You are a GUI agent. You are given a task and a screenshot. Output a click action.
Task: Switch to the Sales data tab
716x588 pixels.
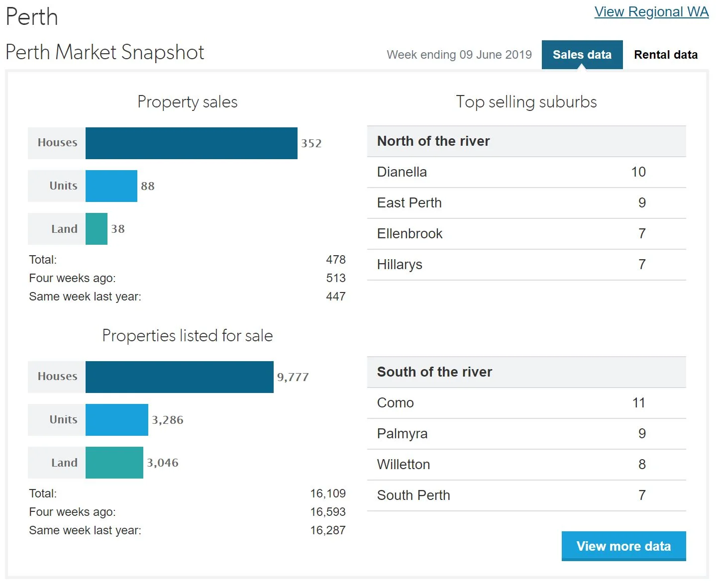[582, 55]
